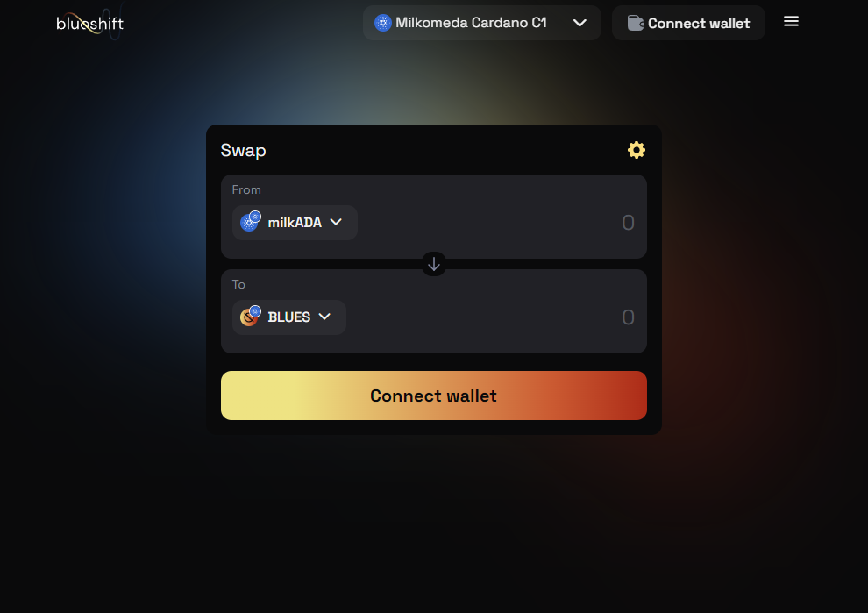Expand the milkADA token chevron
868x613 pixels.
tap(336, 222)
